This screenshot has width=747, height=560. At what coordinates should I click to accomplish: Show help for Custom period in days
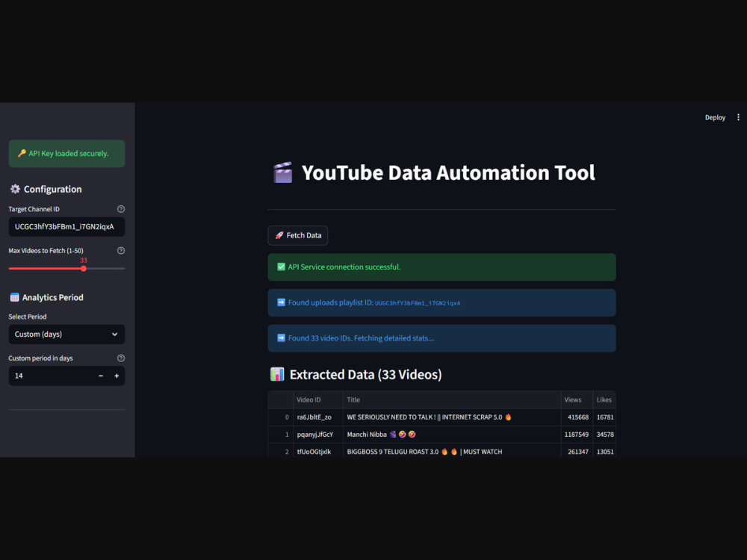(121, 358)
